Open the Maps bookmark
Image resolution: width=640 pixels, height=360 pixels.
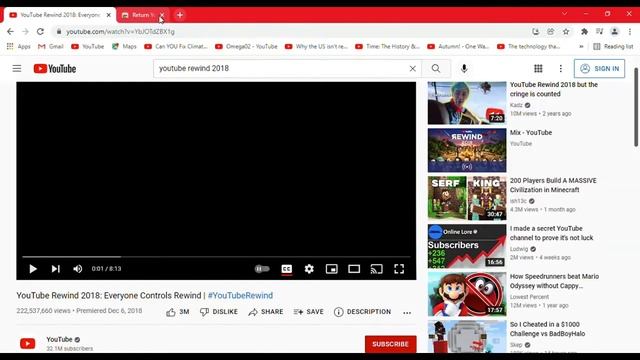pyautogui.click(x=124, y=47)
